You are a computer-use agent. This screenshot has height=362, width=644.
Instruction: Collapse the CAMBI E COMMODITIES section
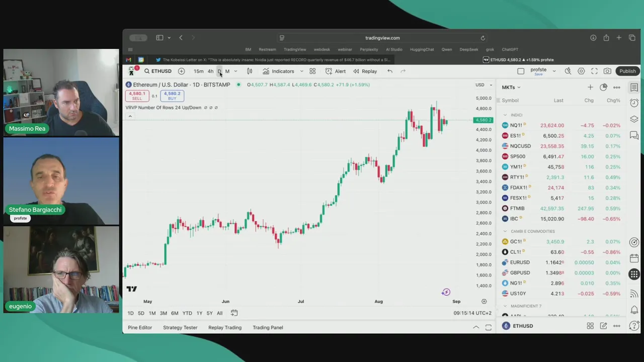(505, 231)
